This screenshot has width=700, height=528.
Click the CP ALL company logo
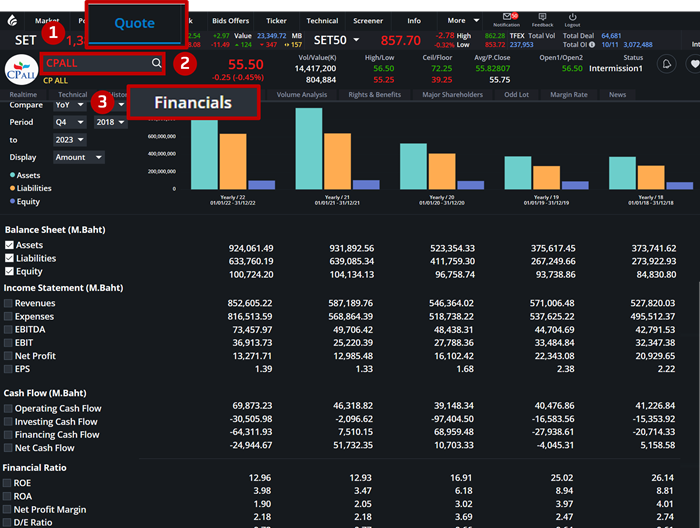[x=21, y=70]
